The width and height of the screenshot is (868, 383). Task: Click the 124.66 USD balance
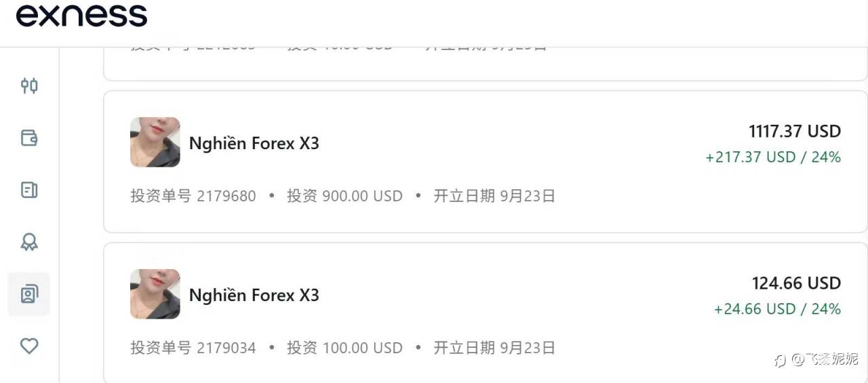point(796,283)
